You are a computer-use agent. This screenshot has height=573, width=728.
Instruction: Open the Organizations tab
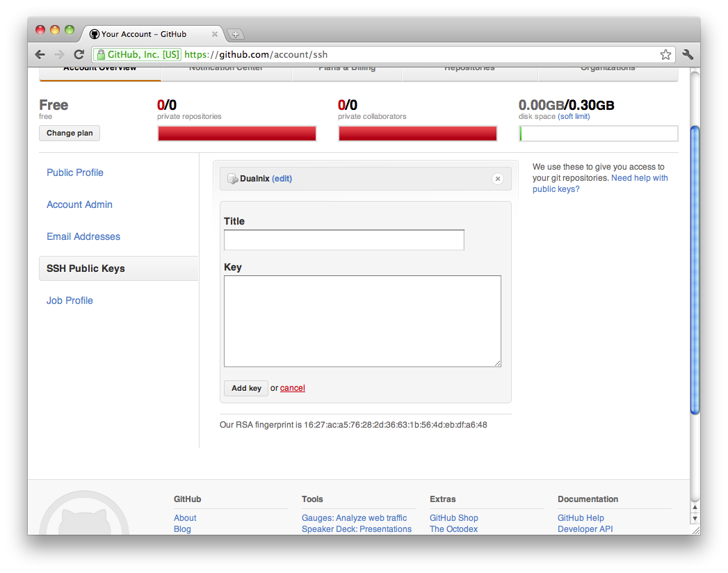tap(608, 73)
